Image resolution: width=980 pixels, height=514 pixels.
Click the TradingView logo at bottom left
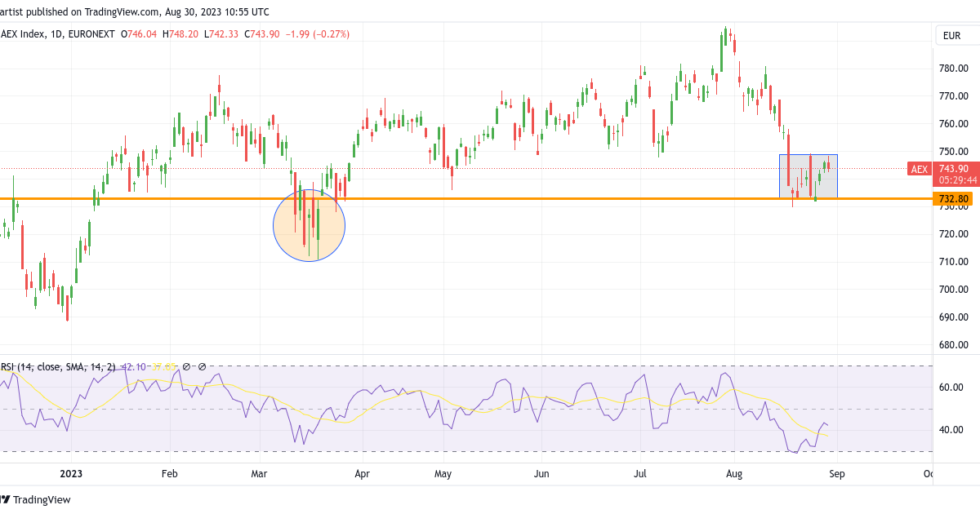pyautogui.click(x=37, y=499)
